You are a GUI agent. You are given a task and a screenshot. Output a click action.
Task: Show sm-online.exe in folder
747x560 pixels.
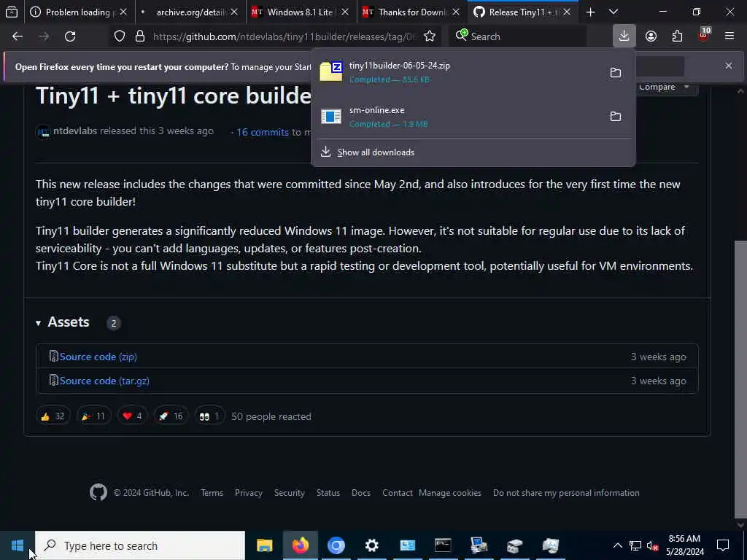(x=616, y=116)
